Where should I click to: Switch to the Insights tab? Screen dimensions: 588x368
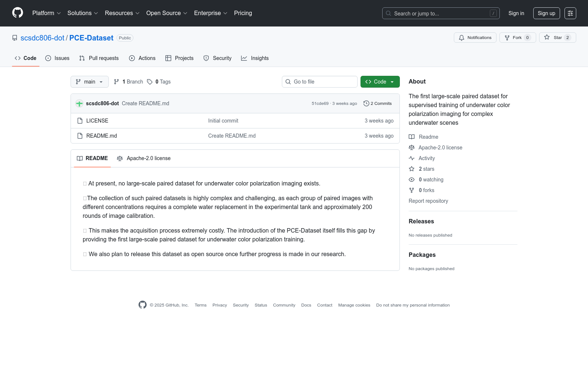(x=255, y=58)
